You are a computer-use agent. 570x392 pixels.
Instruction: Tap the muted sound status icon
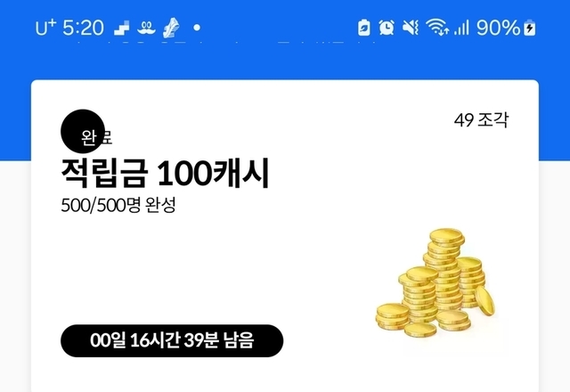coord(411,28)
